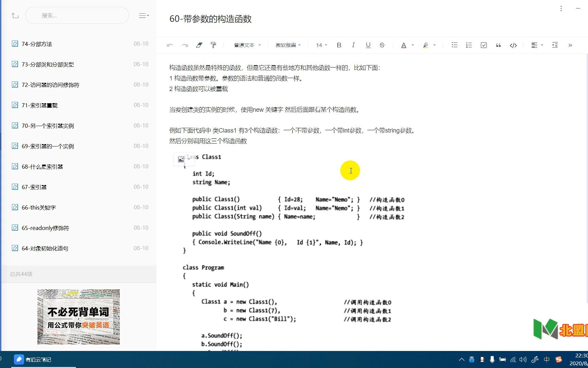Apply italic formatting
This screenshot has width=588, height=368.
click(x=354, y=45)
